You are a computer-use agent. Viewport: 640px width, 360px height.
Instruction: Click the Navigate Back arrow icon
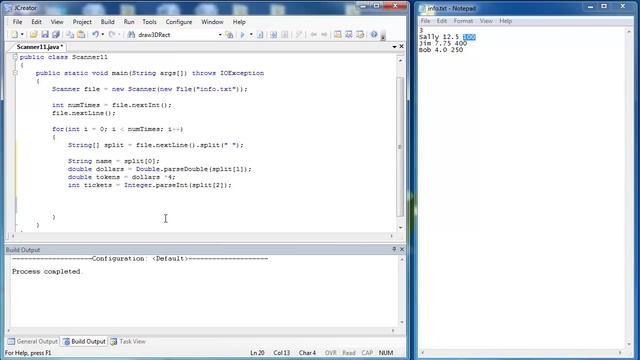click(x=313, y=35)
